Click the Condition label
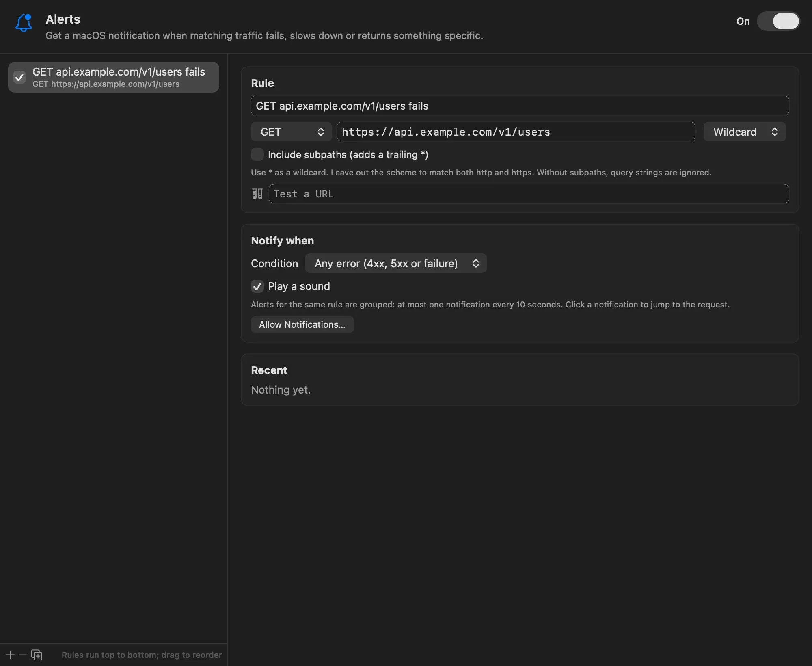812x666 pixels. tap(274, 264)
